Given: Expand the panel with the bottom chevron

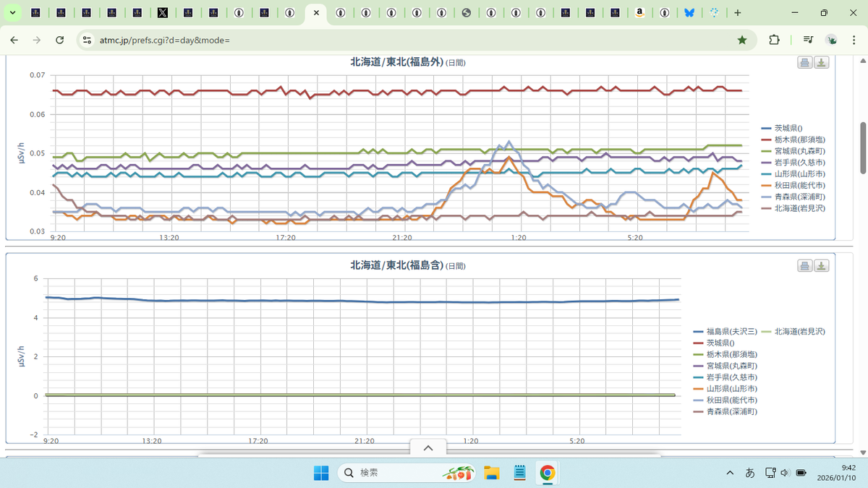Looking at the screenshot, I should (x=427, y=448).
